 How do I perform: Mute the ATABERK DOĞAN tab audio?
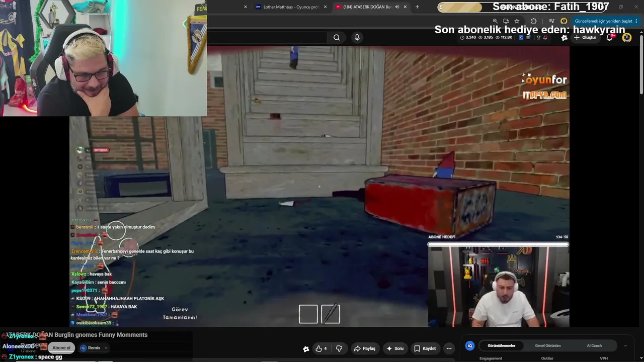(397, 7)
